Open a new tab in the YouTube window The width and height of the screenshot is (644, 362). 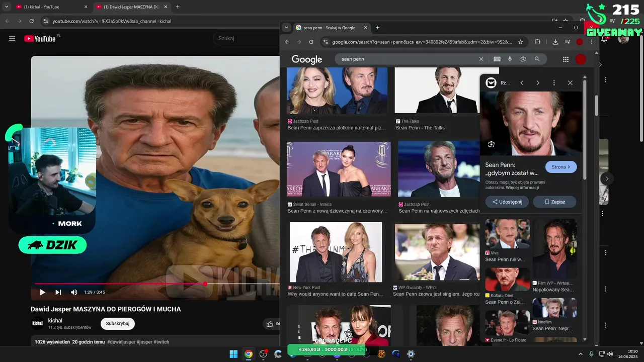[x=178, y=7]
